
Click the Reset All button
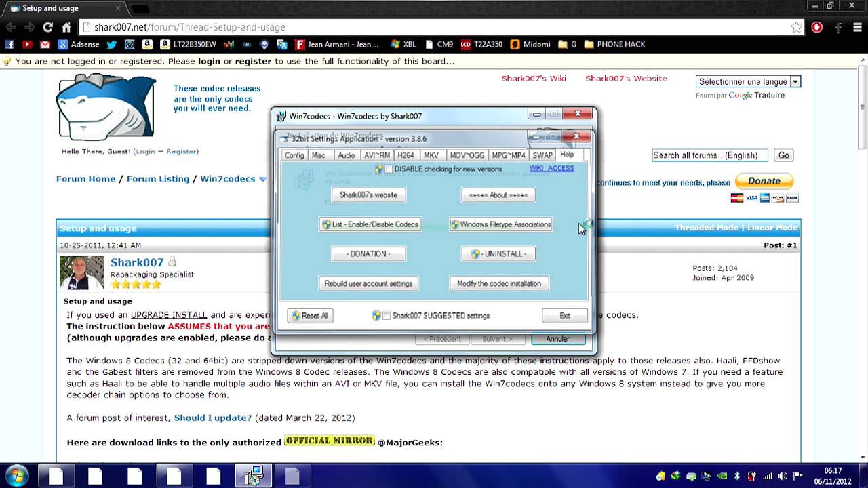point(310,316)
